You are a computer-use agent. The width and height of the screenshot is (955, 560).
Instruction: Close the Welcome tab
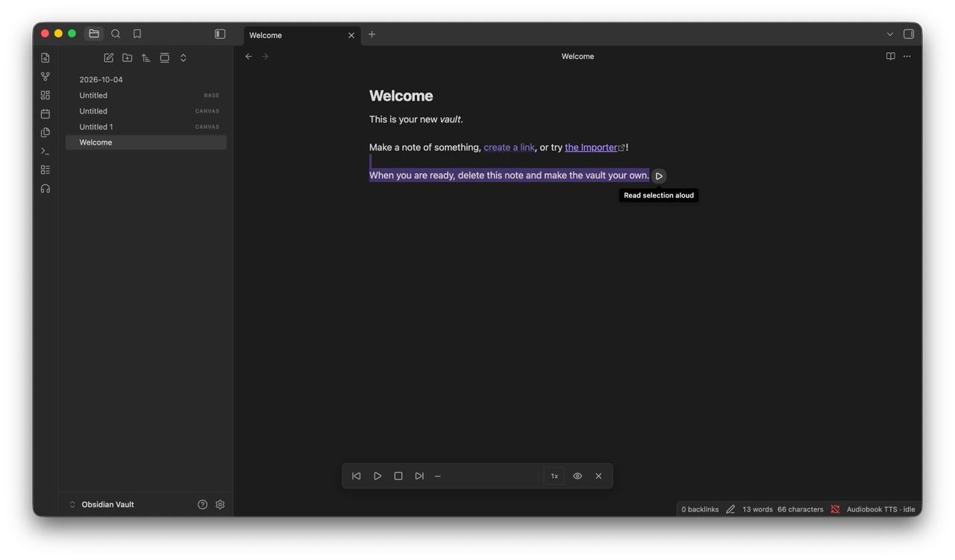click(351, 35)
